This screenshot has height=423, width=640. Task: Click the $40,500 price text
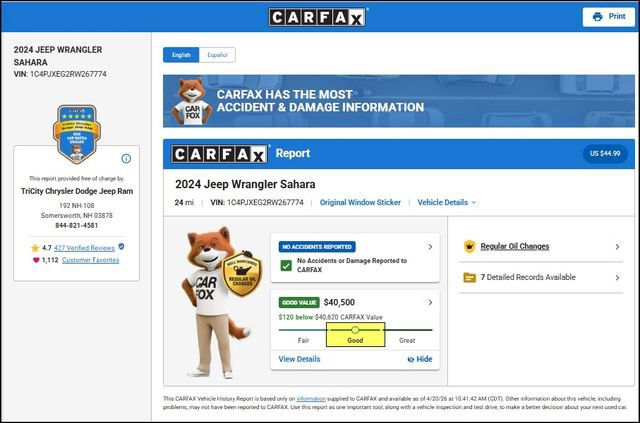pyautogui.click(x=339, y=303)
